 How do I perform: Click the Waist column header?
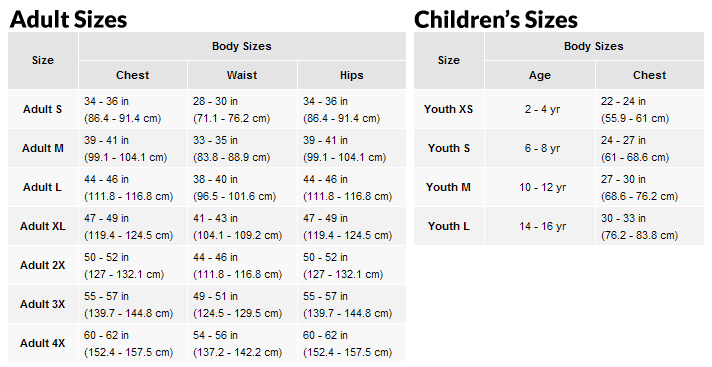point(242,75)
